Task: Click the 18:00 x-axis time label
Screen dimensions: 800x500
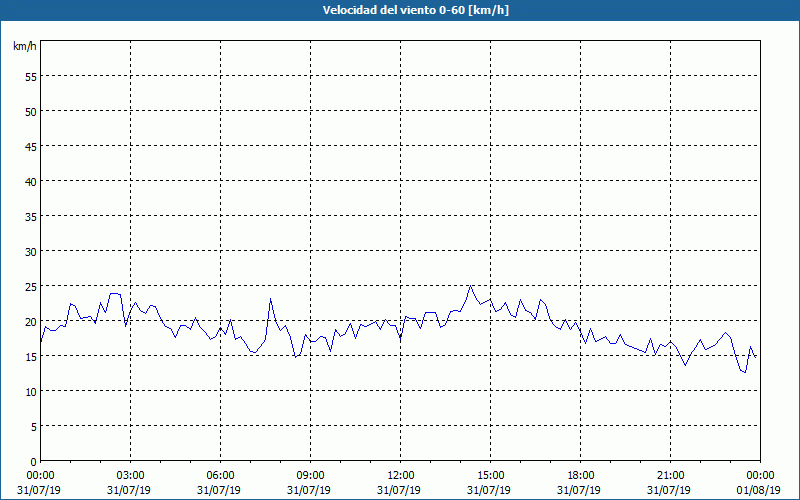Action: point(580,476)
